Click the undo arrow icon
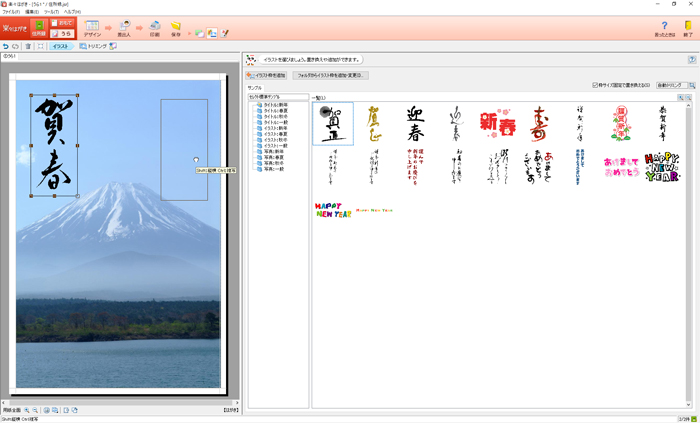The width and height of the screenshot is (700, 423). click(6, 46)
